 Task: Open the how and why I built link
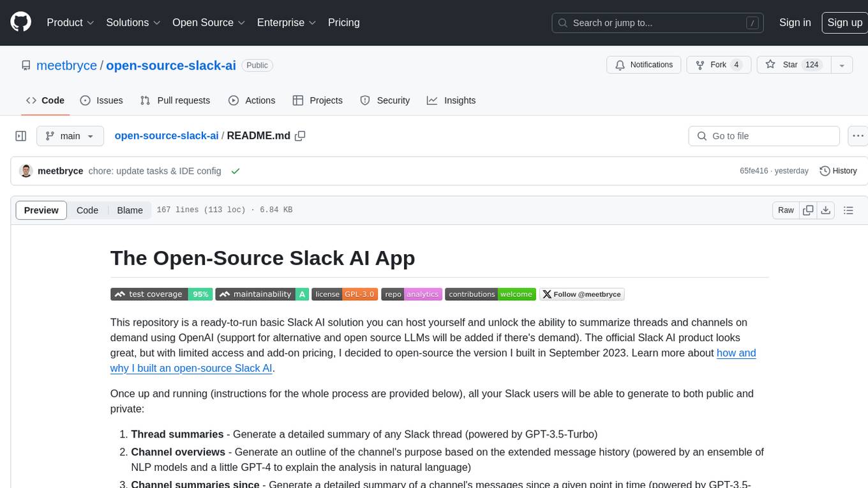click(x=433, y=361)
